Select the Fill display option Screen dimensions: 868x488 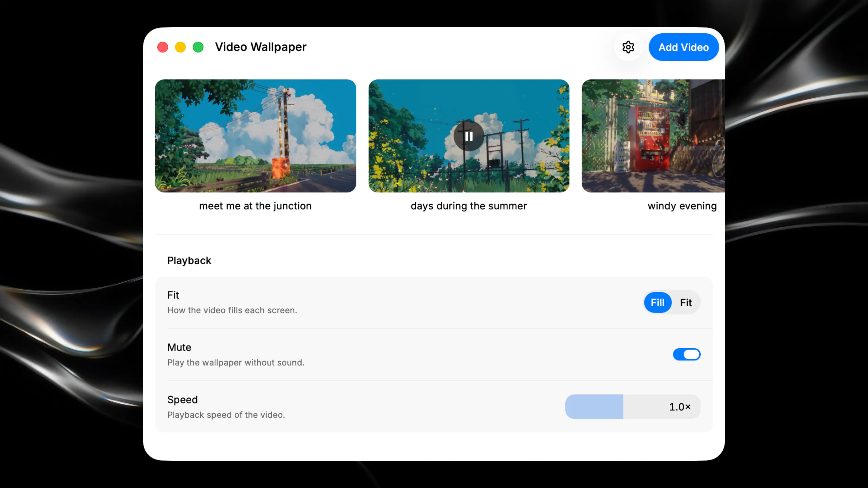[x=658, y=303]
